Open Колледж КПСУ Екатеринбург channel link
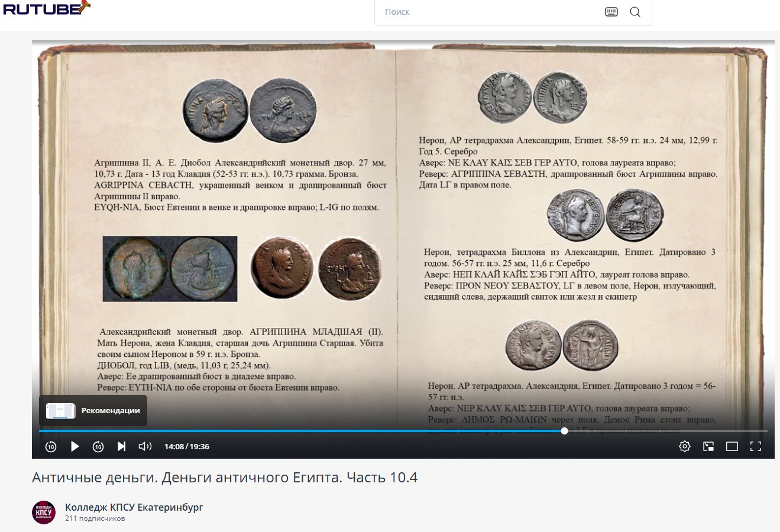Screen dimensions: 780x532 click(x=134, y=507)
